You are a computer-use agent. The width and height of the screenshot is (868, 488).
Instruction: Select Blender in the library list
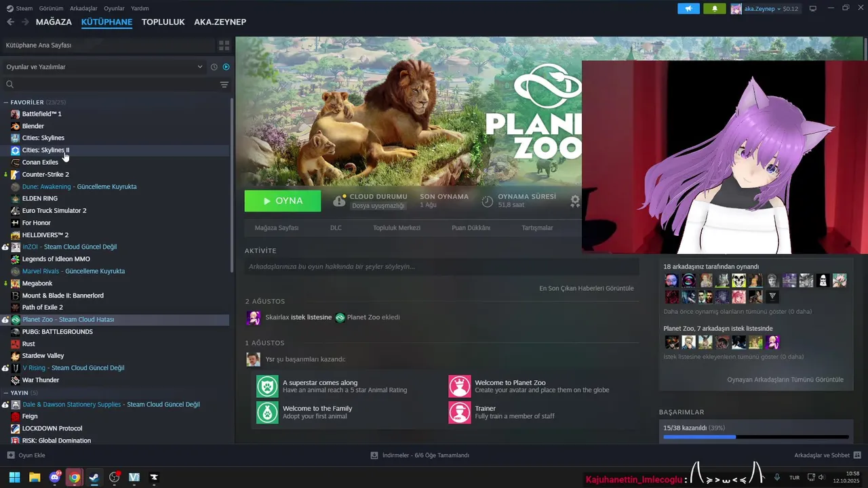(33, 126)
